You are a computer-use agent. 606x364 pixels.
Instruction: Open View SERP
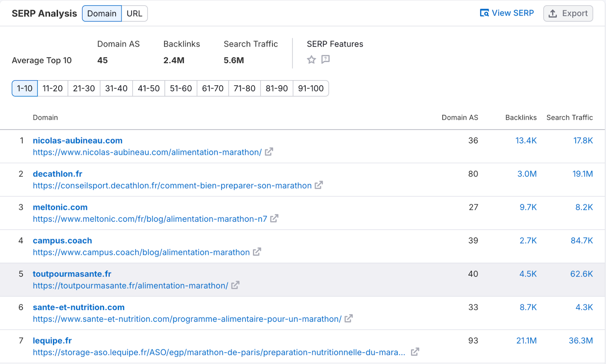(x=507, y=13)
